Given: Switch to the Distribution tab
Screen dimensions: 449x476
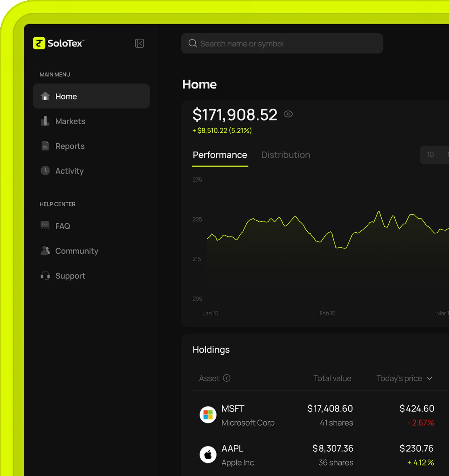Looking at the screenshot, I should point(286,155).
